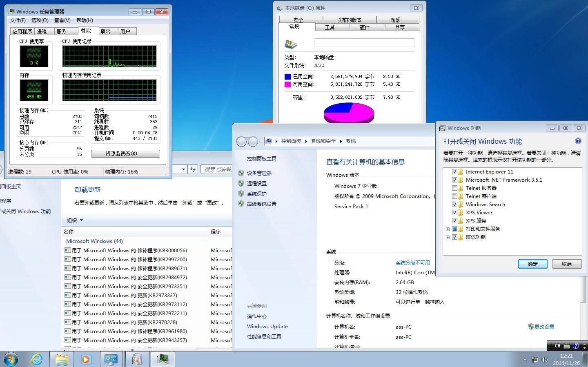Click folder icon beside Windows Search

click(461, 204)
